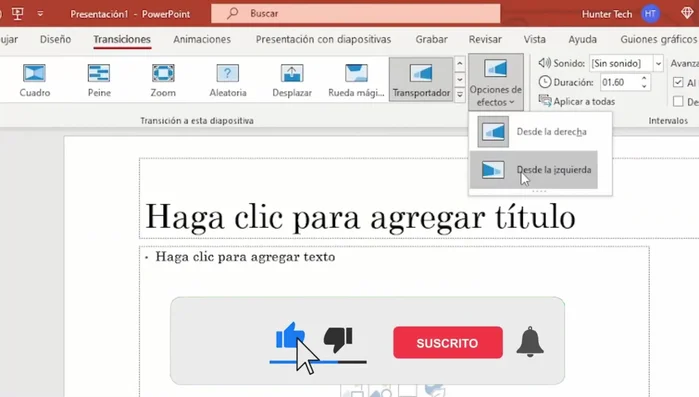Apply the Desplazar transition
Screen dimensions: 699x397
292,81
